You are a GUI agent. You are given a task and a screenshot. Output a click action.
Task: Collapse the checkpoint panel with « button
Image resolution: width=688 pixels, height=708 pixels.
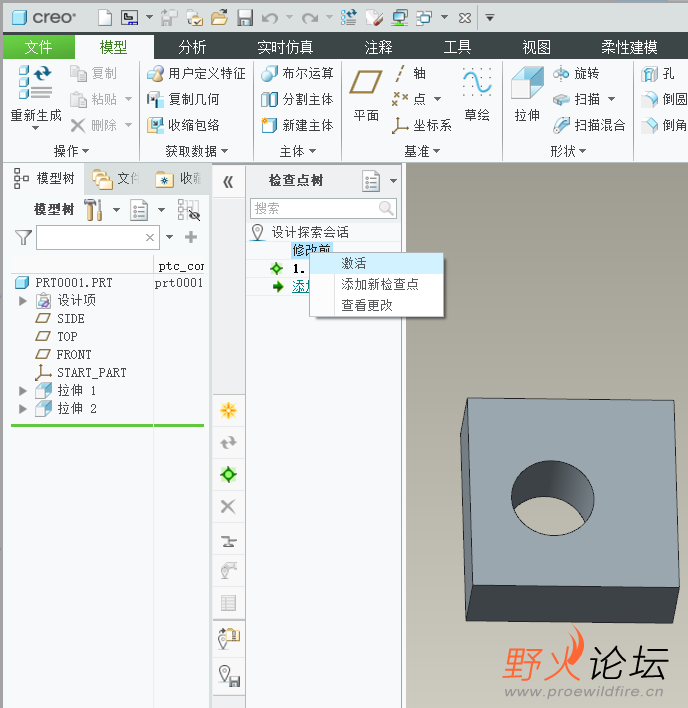[228, 182]
